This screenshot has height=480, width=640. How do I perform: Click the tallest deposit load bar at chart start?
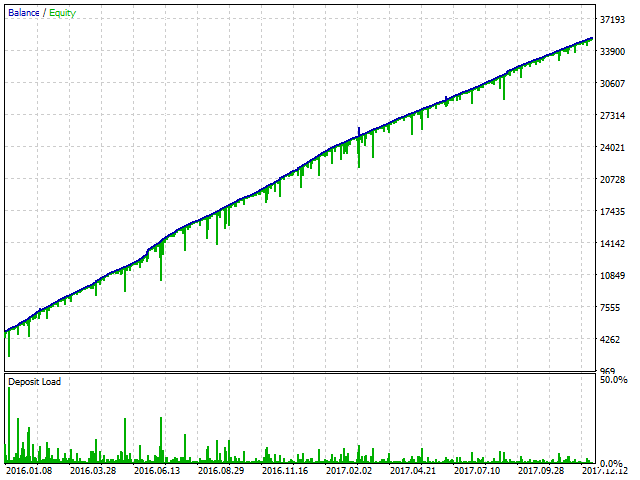9,424
